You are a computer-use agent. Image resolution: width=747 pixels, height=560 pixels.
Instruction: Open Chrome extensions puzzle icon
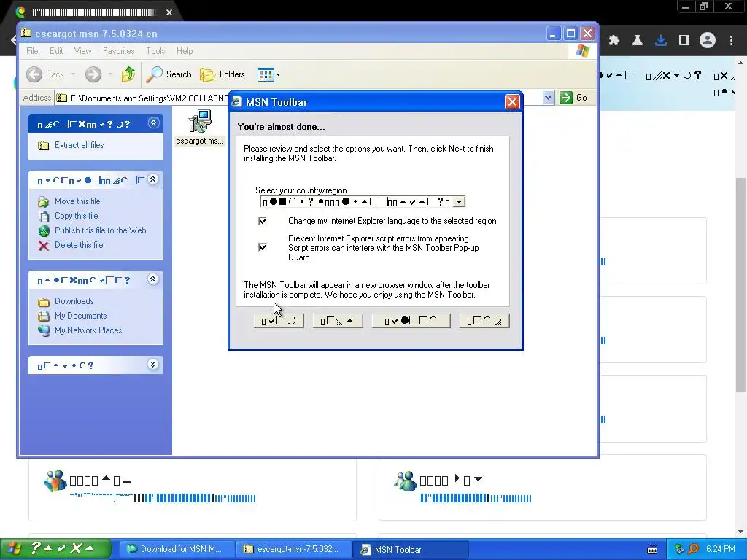pyautogui.click(x=614, y=41)
